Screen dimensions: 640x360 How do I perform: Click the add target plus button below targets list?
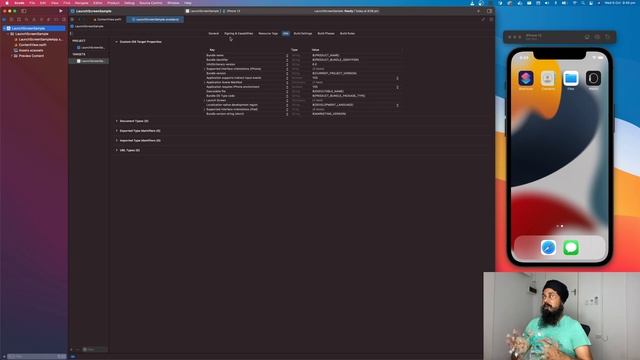coord(71,349)
